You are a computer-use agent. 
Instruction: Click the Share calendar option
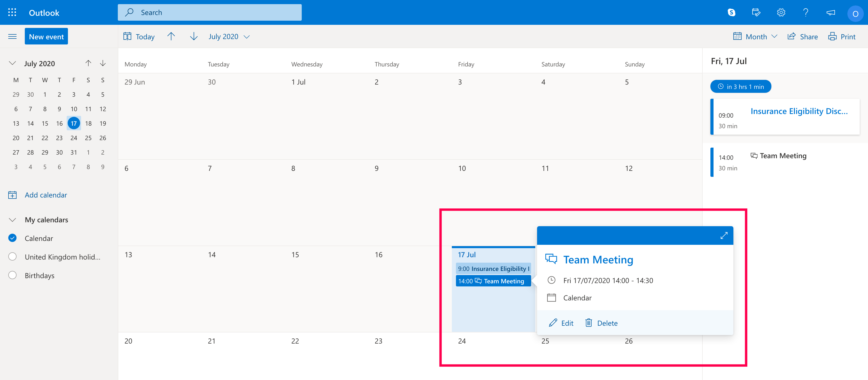(x=802, y=36)
